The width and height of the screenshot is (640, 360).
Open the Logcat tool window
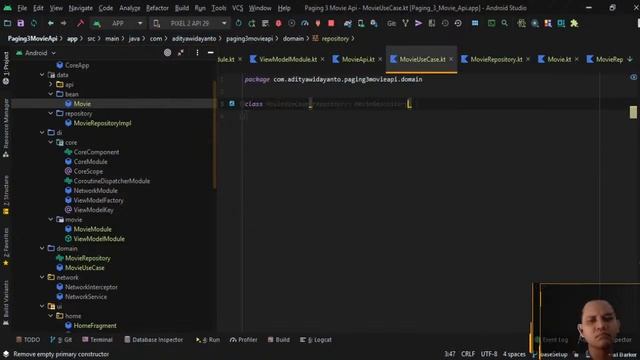[x=316, y=340]
